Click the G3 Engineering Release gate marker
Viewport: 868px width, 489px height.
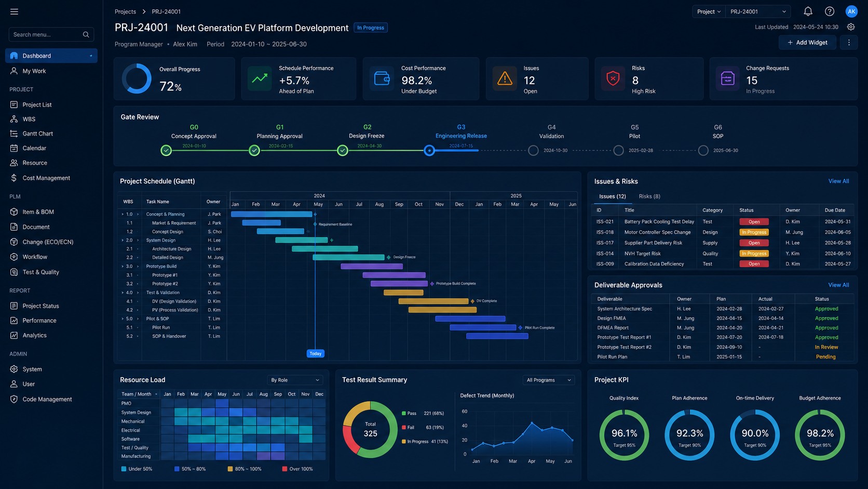click(x=429, y=151)
